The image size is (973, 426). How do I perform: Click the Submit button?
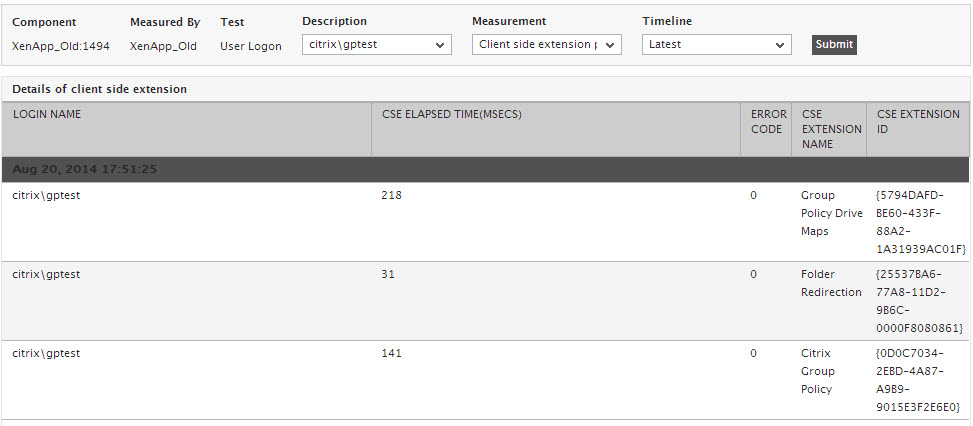click(834, 45)
